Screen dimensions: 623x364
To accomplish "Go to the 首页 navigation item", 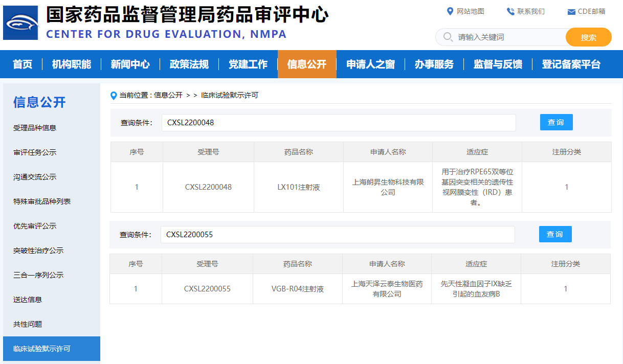I will (22, 64).
